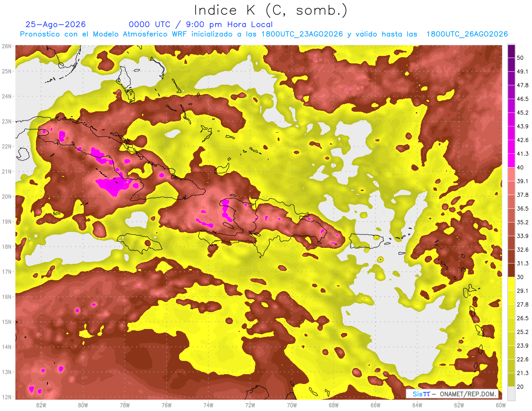Click the longitude label '68W'
Viewport: 532px width, 411px height.
coord(333,405)
